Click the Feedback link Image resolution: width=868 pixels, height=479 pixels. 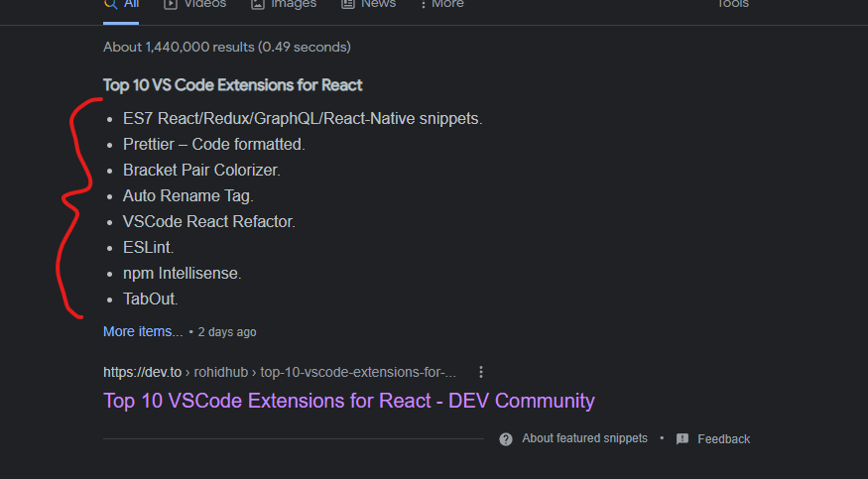(723, 439)
